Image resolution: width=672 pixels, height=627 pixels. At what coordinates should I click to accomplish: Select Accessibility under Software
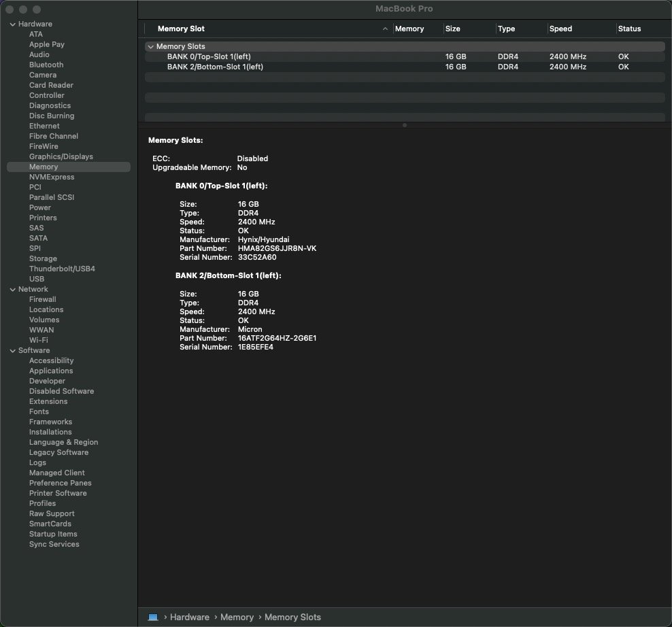pos(52,361)
